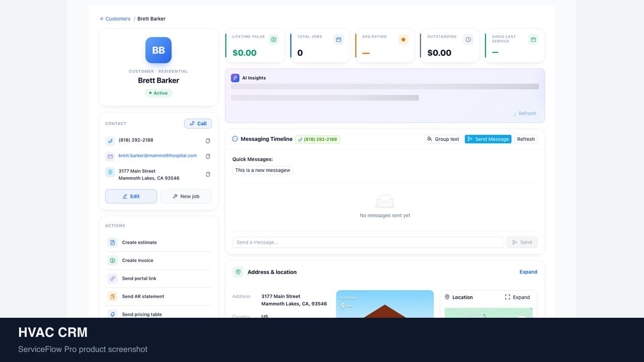The width and height of the screenshot is (644, 362).
Task: Click the phone icon beside contact number
Action: tap(110, 141)
